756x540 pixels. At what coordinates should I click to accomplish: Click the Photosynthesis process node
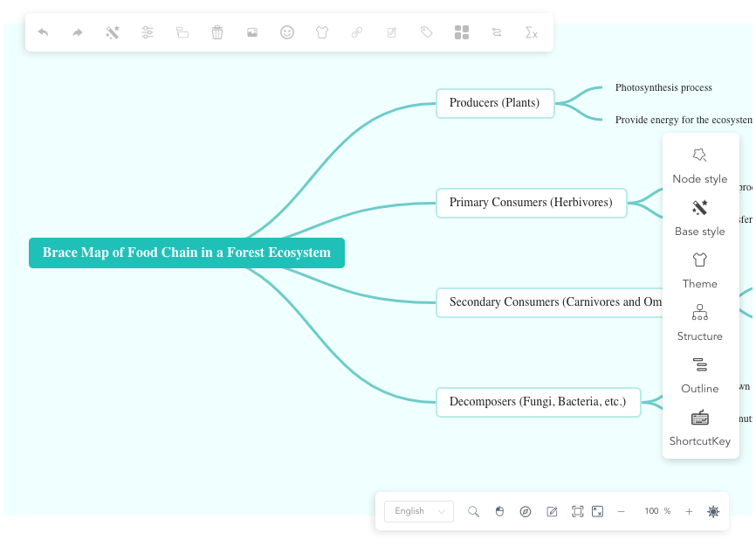coord(663,87)
